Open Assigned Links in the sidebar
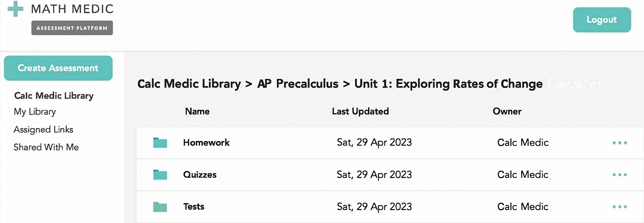The width and height of the screenshot is (644, 223). point(43,130)
